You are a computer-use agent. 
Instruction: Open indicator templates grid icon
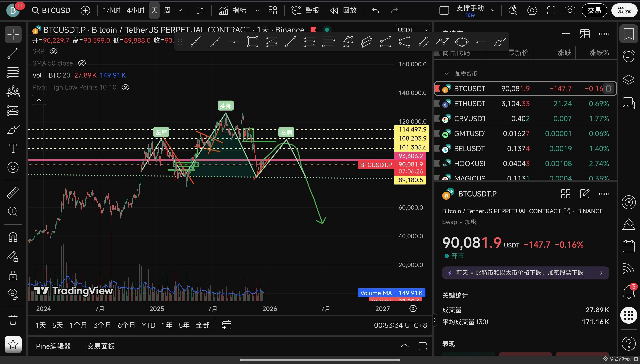coord(273,11)
